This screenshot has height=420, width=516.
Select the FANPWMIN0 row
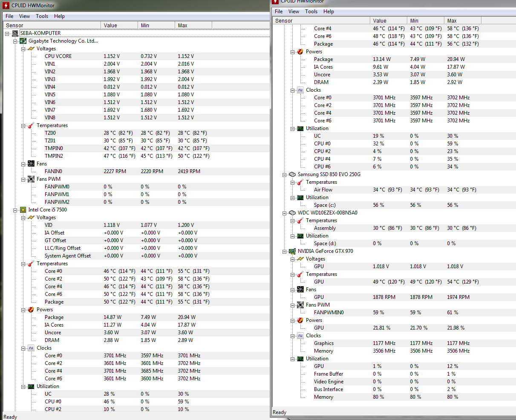click(x=394, y=313)
